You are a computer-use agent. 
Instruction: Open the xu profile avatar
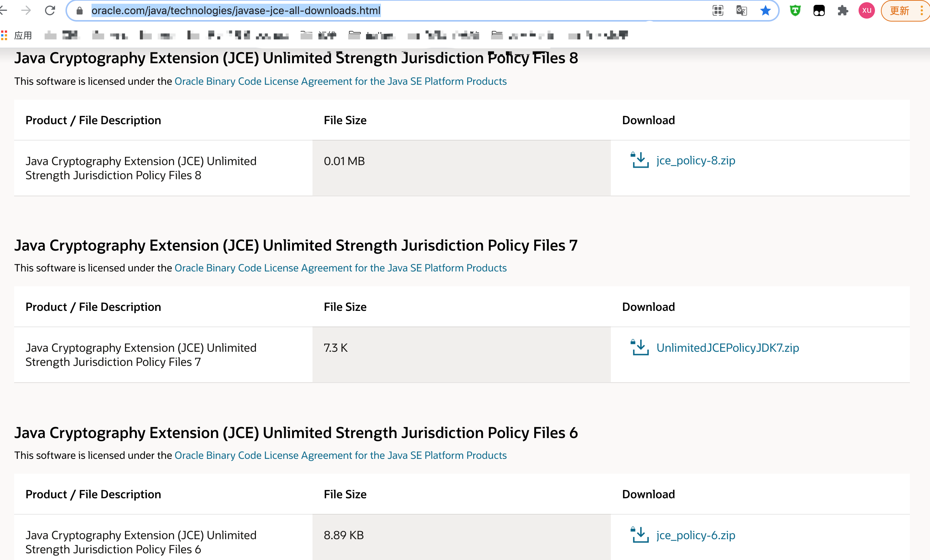[866, 10]
